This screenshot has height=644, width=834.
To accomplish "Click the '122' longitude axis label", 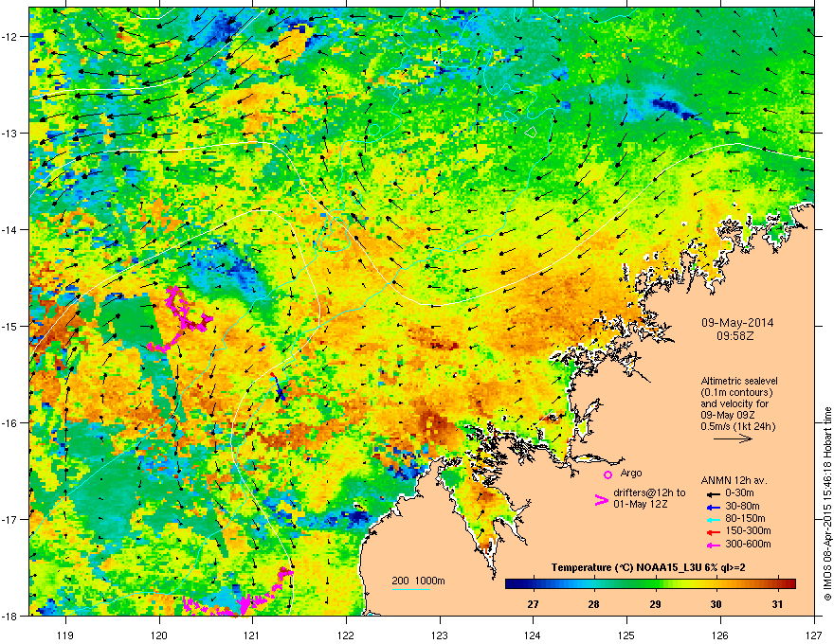I will point(346,635).
